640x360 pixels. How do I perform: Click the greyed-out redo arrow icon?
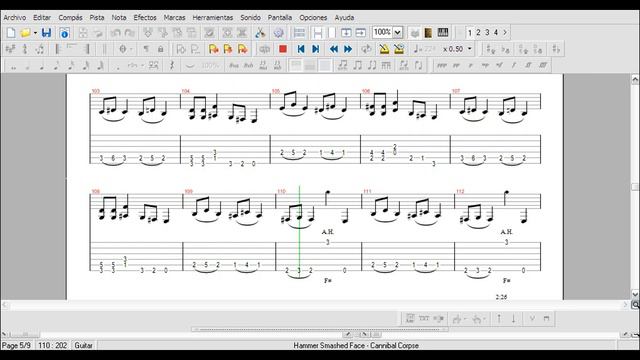pyautogui.click(x=129, y=33)
